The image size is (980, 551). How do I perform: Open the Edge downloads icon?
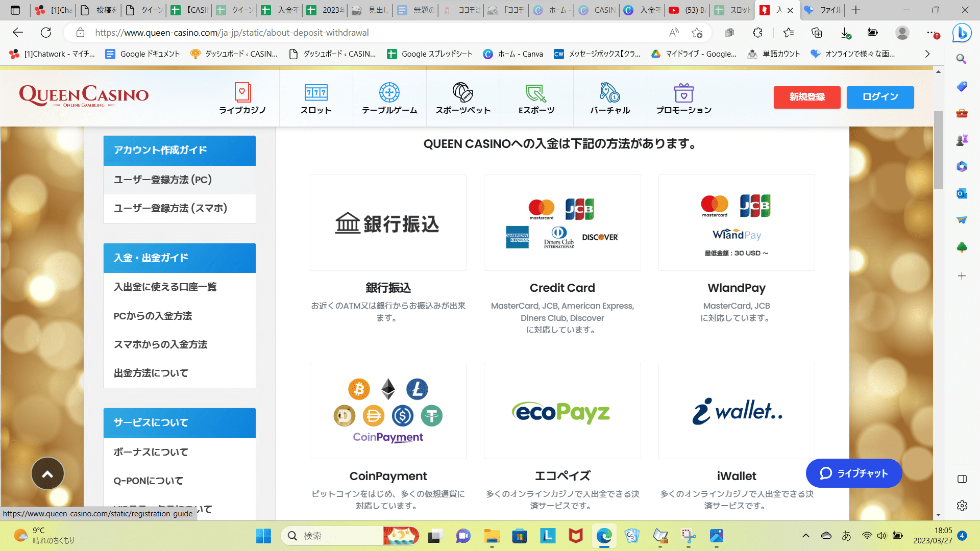[845, 33]
